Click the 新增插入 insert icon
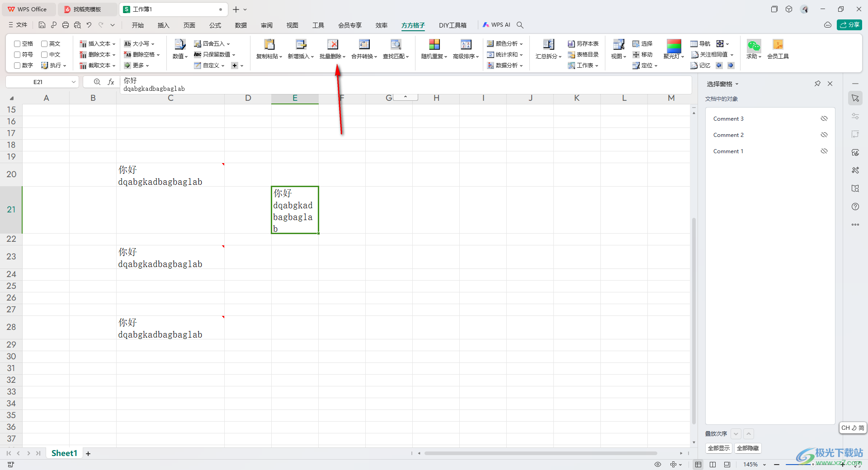The image size is (868, 470). (x=301, y=44)
